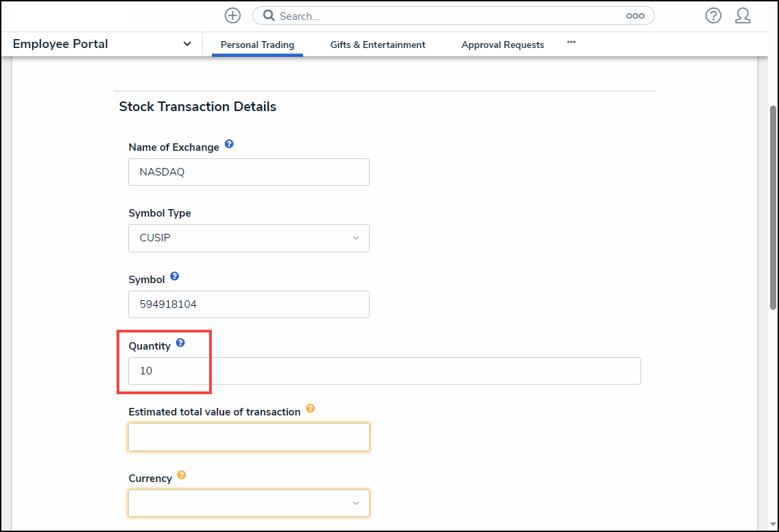Switch to the Personal Trading tab
The width and height of the screenshot is (779, 532).
257,45
